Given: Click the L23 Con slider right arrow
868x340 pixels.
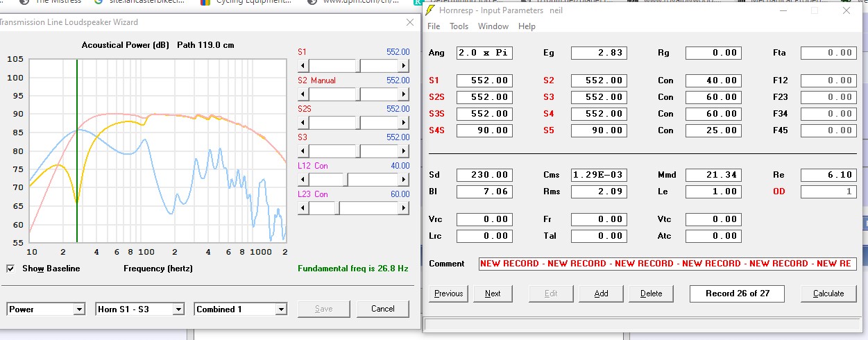Looking at the screenshot, I should (x=405, y=207).
